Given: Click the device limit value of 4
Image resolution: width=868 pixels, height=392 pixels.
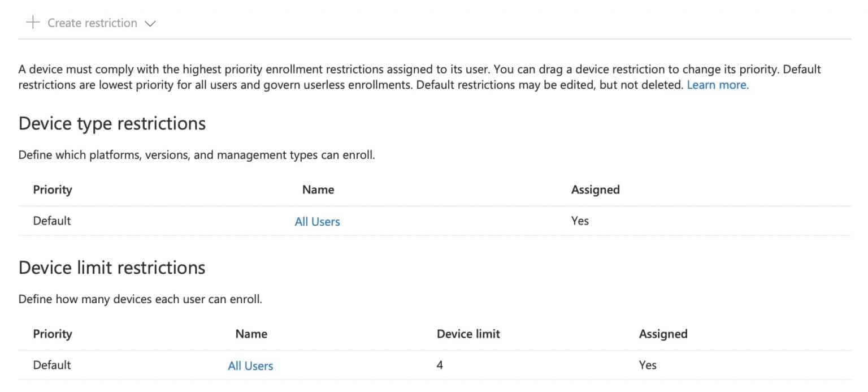Looking at the screenshot, I should pos(440,365).
